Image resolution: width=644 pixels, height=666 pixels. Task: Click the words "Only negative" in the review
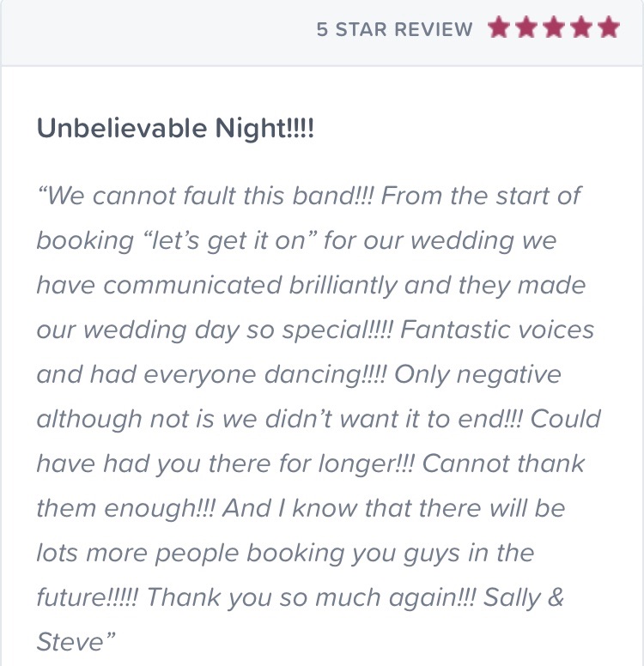[x=477, y=374]
